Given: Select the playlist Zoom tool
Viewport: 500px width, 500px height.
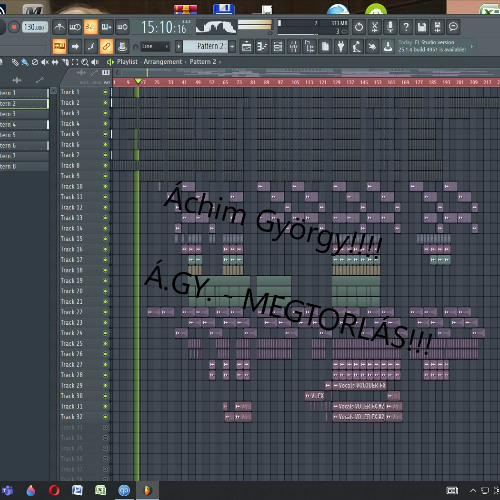Looking at the screenshot, I should [x=85, y=62].
